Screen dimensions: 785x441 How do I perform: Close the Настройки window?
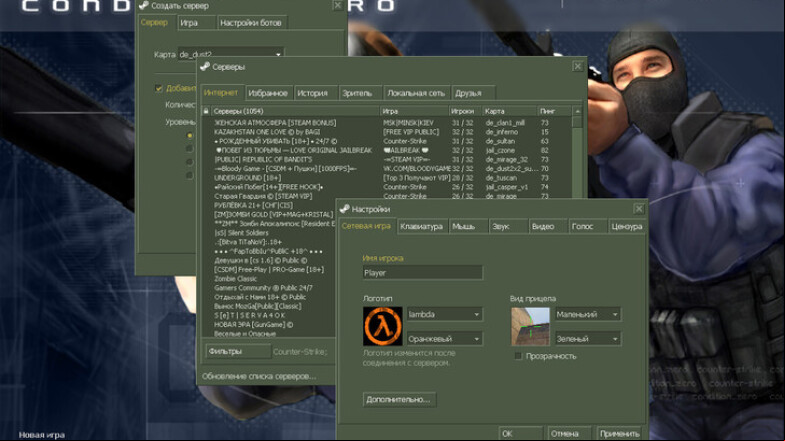[639, 209]
